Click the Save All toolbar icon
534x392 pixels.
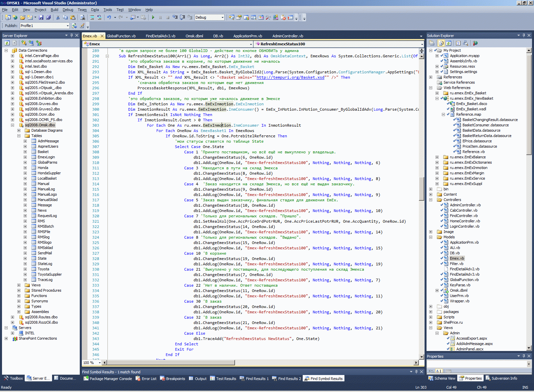coord(48,17)
